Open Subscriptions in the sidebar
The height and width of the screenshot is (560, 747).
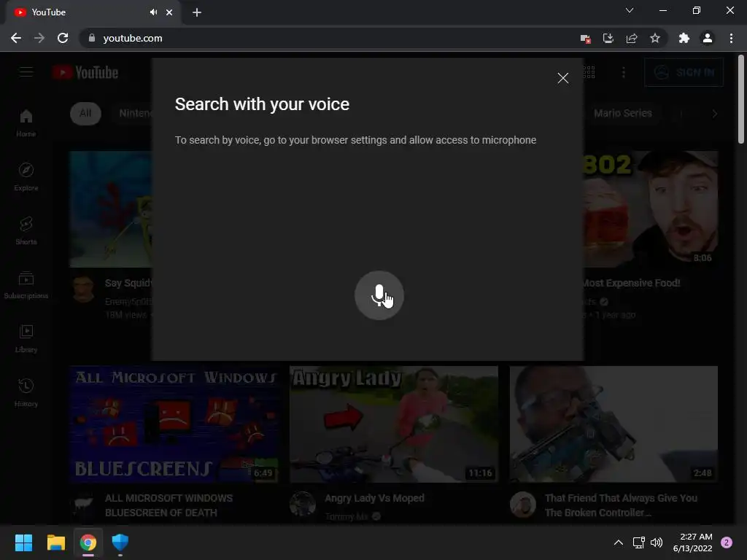click(26, 285)
